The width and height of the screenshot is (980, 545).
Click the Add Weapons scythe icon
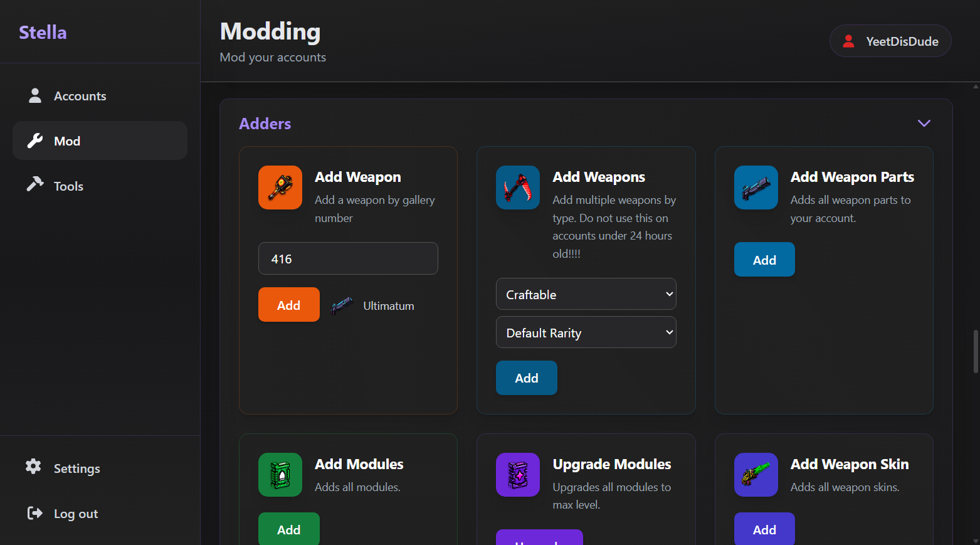click(517, 188)
